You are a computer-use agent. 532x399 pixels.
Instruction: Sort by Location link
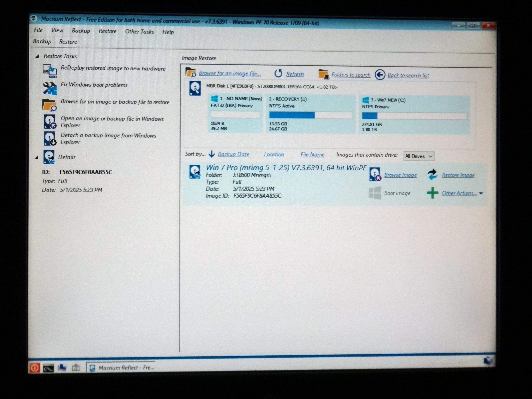[274, 154]
